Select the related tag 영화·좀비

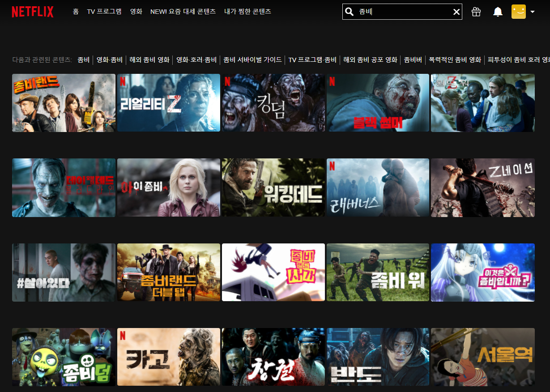pyautogui.click(x=110, y=60)
